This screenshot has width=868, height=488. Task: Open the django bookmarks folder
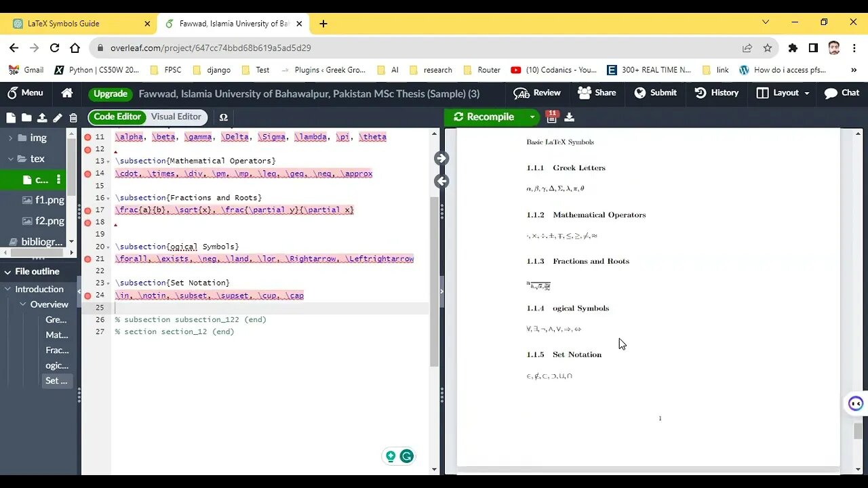point(212,70)
